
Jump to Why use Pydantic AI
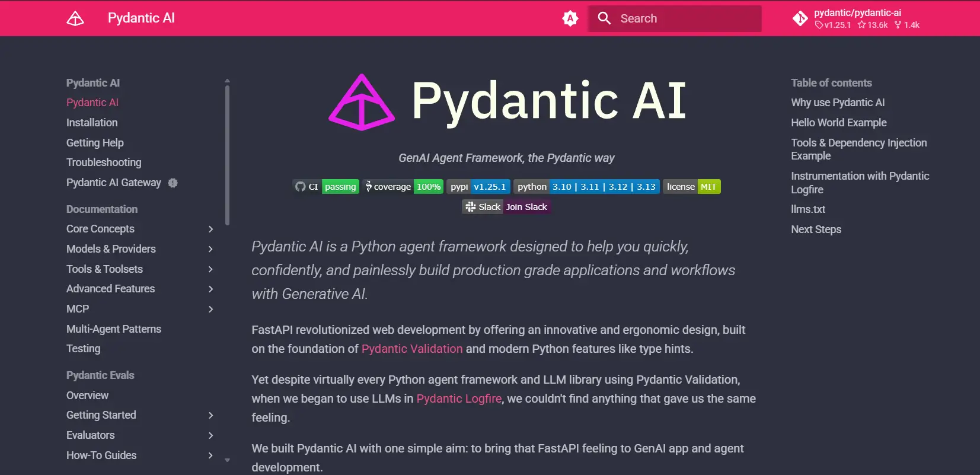pyautogui.click(x=838, y=103)
